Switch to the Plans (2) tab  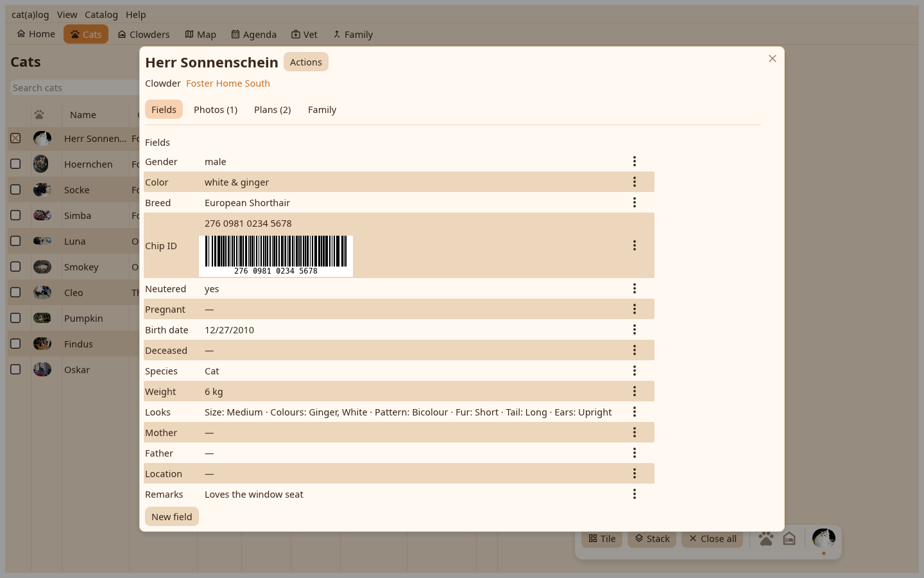click(x=273, y=109)
